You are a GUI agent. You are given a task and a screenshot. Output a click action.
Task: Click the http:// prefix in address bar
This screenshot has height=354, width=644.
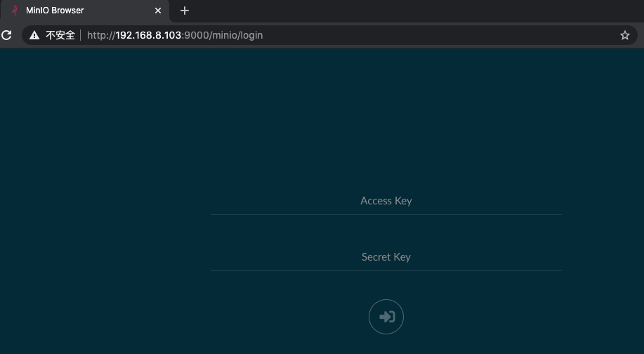coord(101,35)
